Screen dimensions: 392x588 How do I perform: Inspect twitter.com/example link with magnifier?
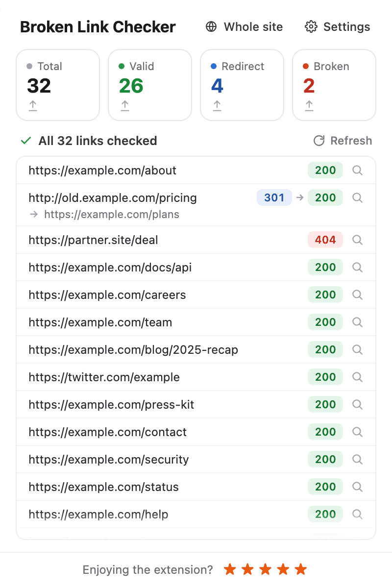[x=358, y=377]
